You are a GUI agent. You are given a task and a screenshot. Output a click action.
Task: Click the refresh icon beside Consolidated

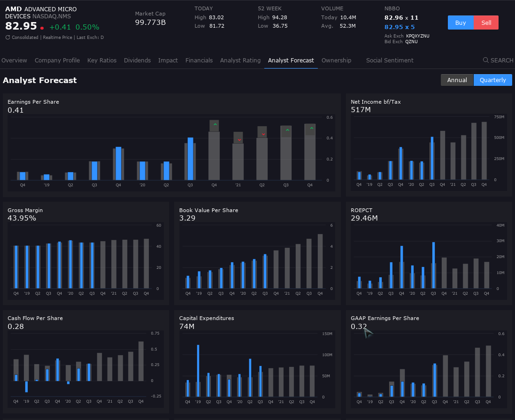8,38
